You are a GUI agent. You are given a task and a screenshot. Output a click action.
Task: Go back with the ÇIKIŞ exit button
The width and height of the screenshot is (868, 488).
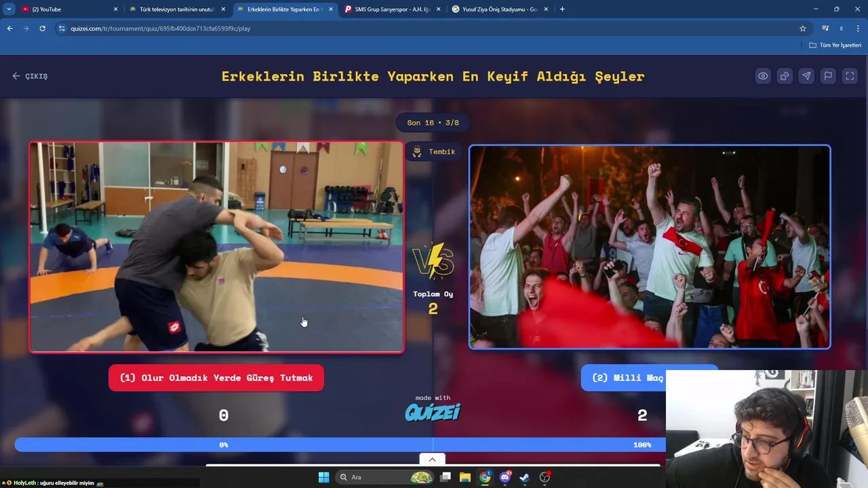coord(30,76)
